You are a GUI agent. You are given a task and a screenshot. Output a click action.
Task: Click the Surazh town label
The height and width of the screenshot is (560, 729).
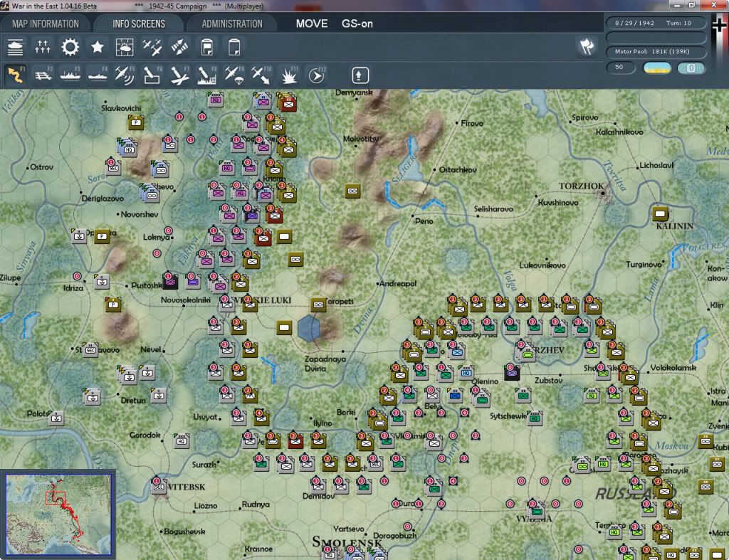coord(204,464)
